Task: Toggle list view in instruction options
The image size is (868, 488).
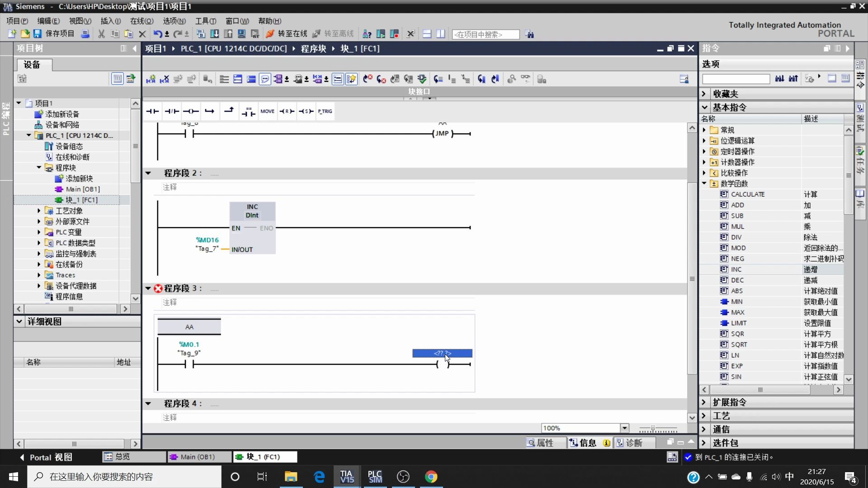Action: tap(845, 78)
